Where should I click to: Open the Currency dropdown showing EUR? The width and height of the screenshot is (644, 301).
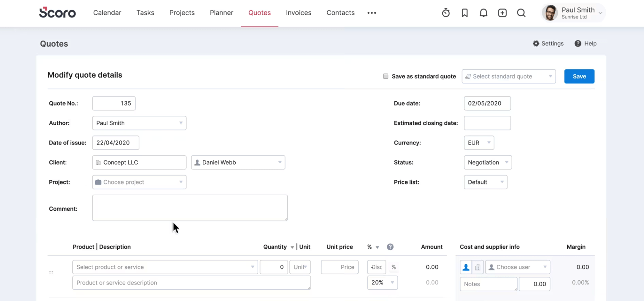tap(479, 143)
